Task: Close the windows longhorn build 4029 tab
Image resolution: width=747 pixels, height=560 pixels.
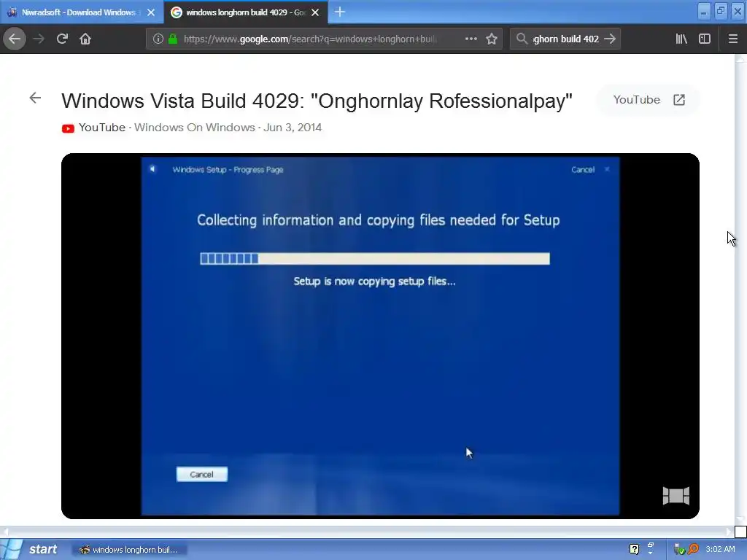Action: (x=315, y=12)
